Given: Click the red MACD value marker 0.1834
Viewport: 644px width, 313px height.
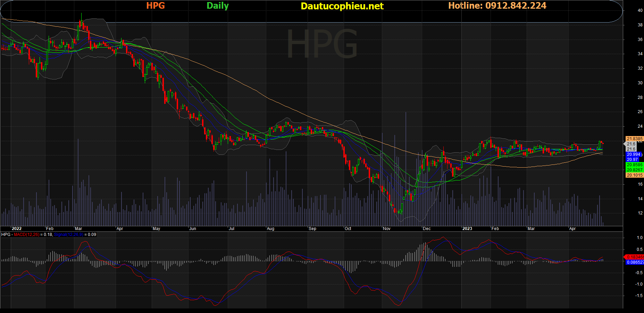Looking at the screenshot, I should tap(634, 257).
